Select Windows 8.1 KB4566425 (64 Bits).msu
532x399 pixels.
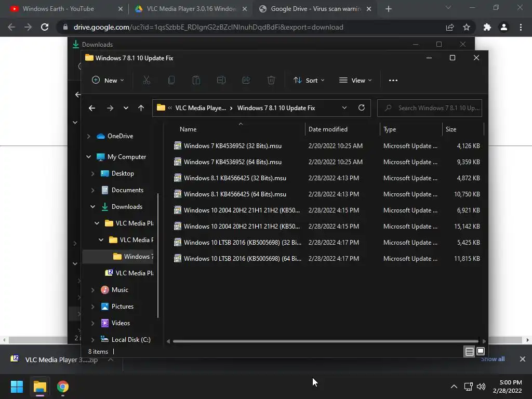tap(235, 194)
